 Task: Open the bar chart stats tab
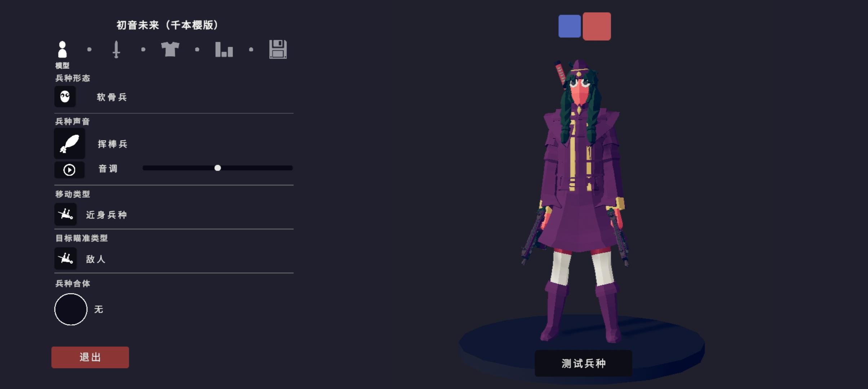224,49
